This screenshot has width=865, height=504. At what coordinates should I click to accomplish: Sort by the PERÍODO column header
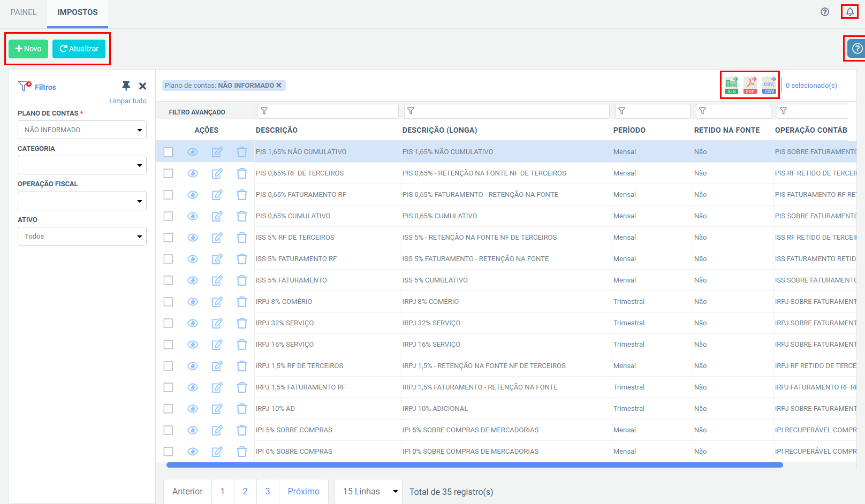[x=629, y=130]
